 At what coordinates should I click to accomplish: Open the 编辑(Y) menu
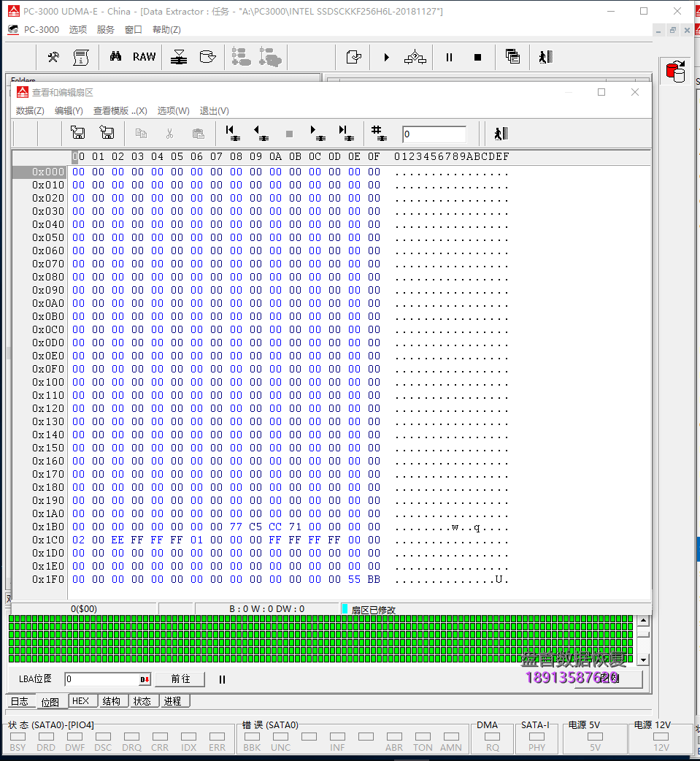pos(69,111)
